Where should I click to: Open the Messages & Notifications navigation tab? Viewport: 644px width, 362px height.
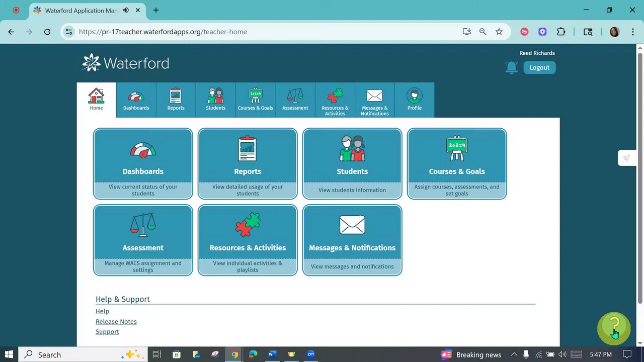coord(374,100)
